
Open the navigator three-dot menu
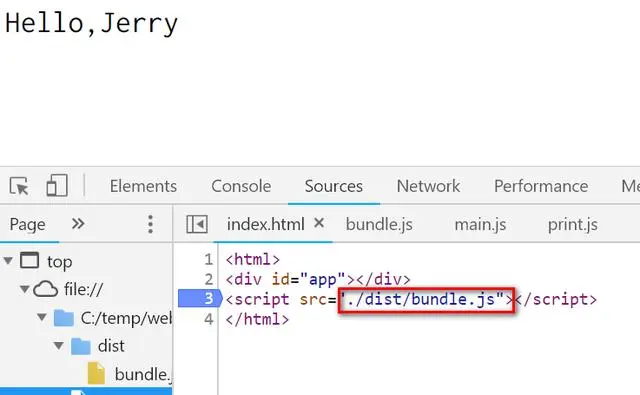coord(150,224)
